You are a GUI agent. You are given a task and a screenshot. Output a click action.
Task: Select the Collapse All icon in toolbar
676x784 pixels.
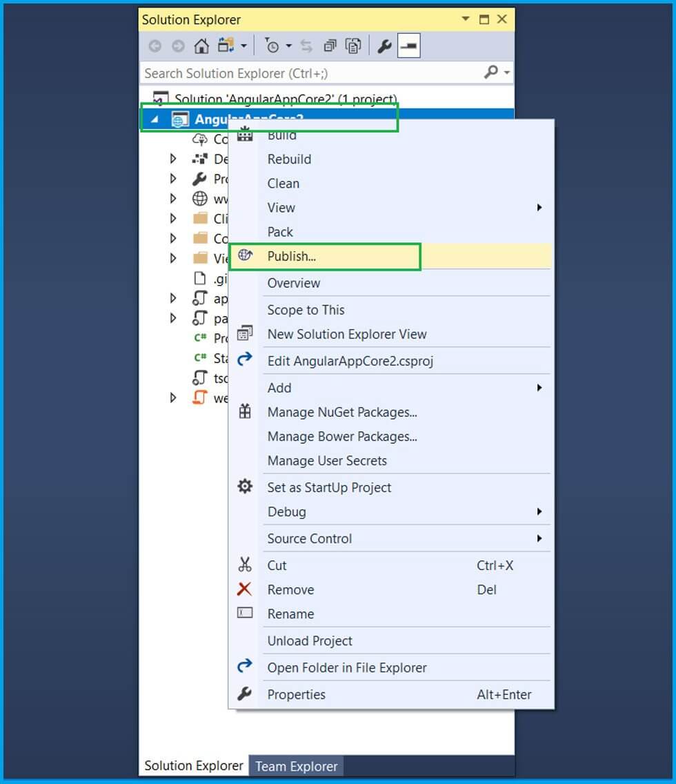330,46
